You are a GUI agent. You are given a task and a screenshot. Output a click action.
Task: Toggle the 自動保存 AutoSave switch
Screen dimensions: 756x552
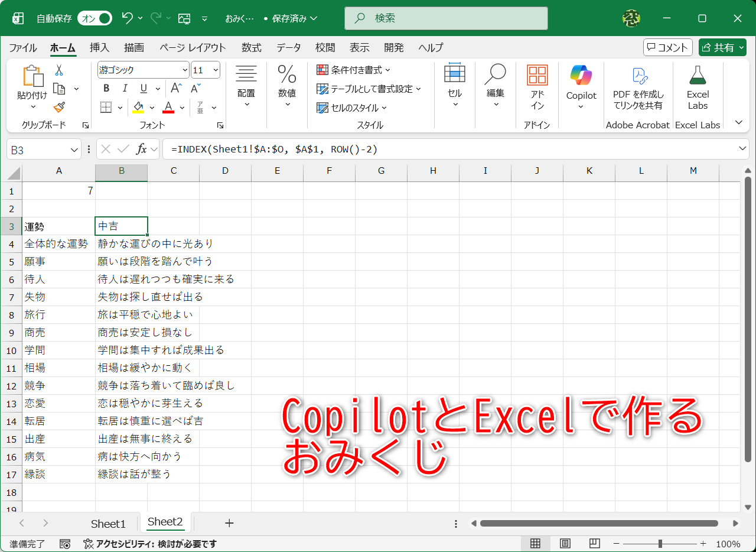pyautogui.click(x=94, y=18)
